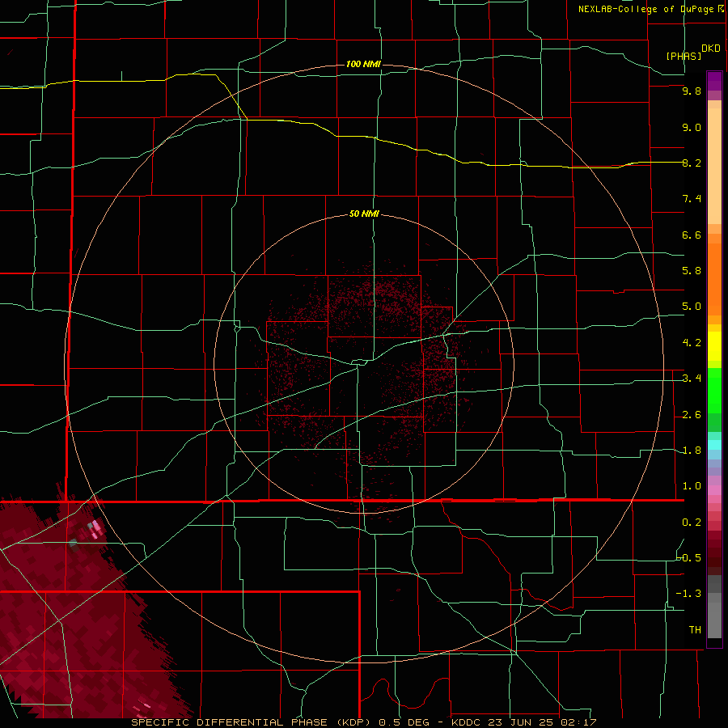The height and width of the screenshot is (728, 728).
Task: Click the yellow swatch in the legend
Action: tap(714, 346)
